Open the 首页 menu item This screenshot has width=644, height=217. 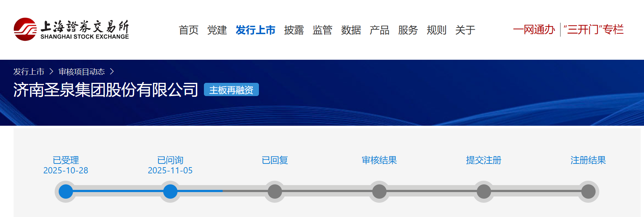[x=189, y=30]
